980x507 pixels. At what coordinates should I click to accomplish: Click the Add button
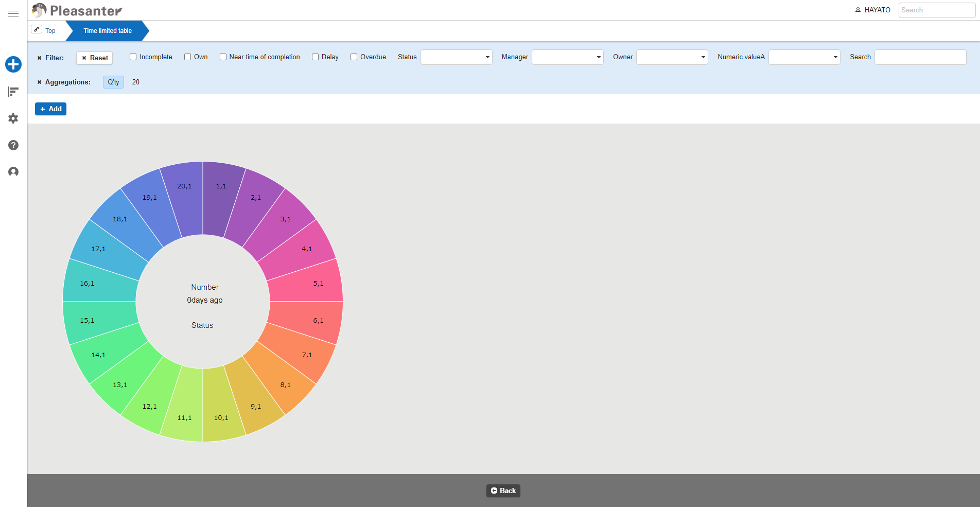(50, 109)
